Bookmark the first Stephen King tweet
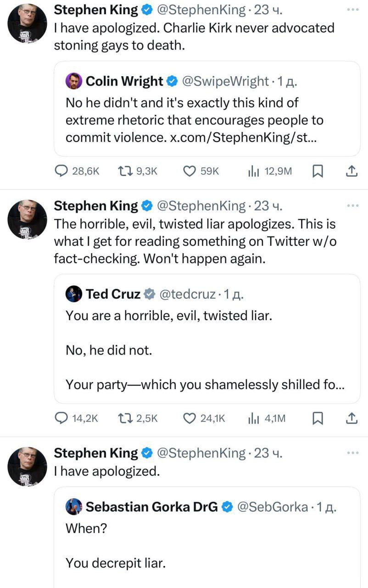Screen dimensions: 368x588 [318, 171]
